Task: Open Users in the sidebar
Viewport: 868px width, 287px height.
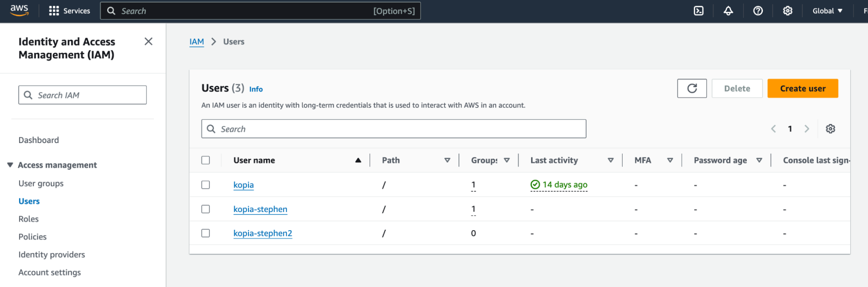Action: 29,201
